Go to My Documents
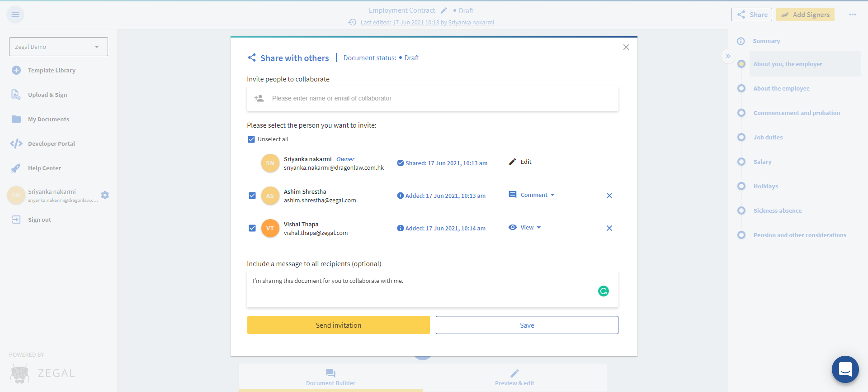 click(x=48, y=119)
